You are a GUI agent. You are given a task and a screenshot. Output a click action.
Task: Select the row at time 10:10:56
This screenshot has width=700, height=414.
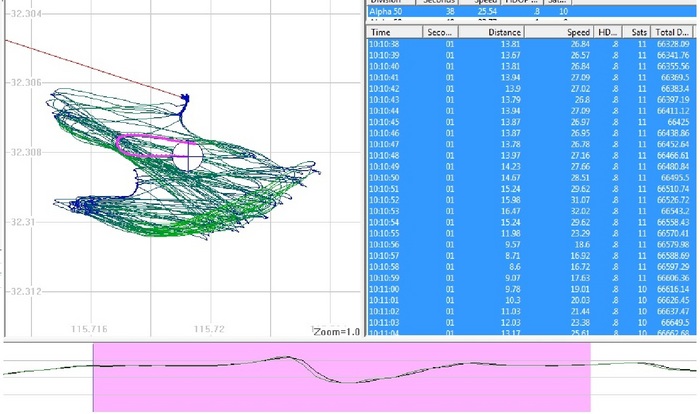click(531, 245)
